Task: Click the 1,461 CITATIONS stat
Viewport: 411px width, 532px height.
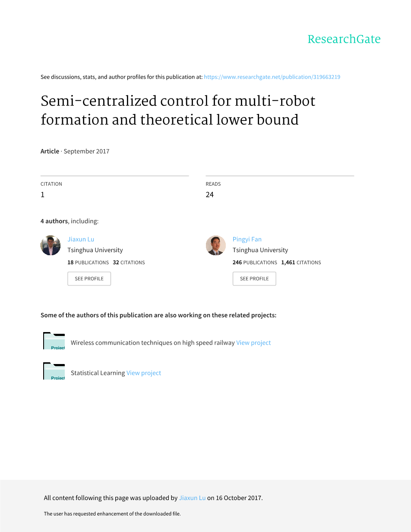Action: click(x=301, y=263)
